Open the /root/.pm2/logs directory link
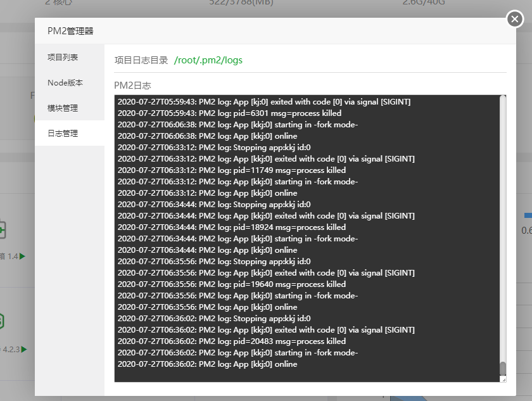The image size is (532, 401). pyautogui.click(x=208, y=60)
